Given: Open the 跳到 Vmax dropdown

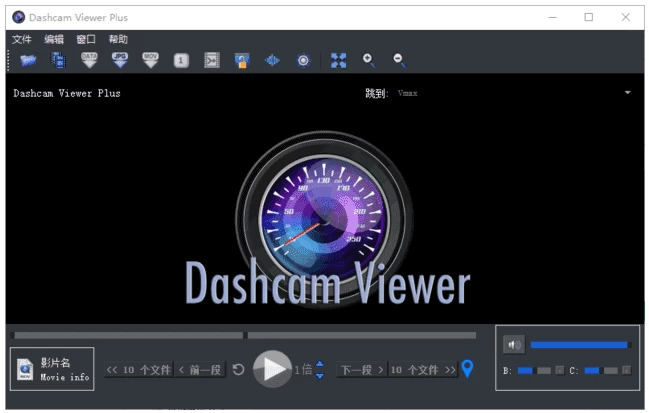Looking at the screenshot, I should pyautogui.click(x=627, y=93).
